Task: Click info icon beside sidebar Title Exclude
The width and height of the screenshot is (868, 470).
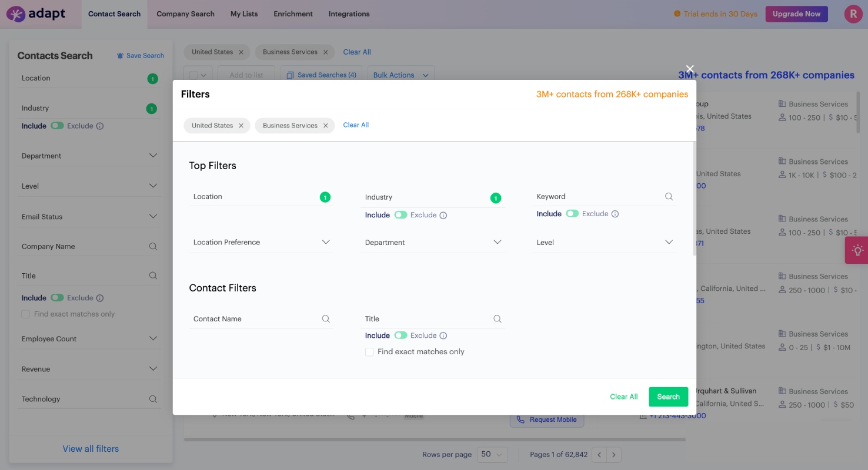Action: (x=100, y=298)
